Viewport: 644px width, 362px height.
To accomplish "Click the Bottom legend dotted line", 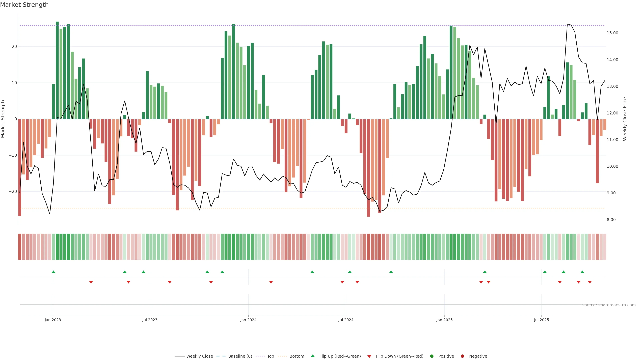I will coord(282,356).
